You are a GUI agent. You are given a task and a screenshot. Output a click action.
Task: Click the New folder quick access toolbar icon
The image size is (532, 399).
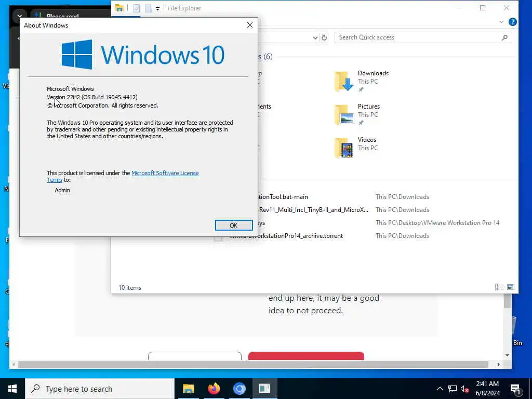(x=148, y=8)
